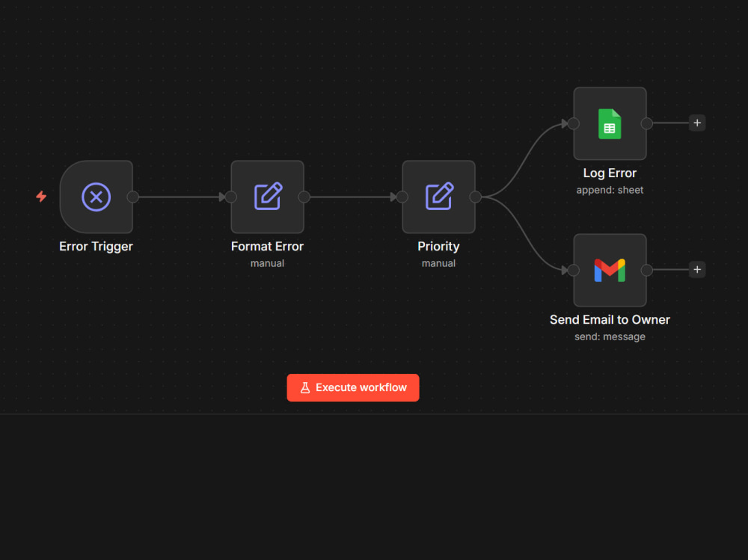Click "manual" under Format Error
The image size is (748, 560).
click(267, 263)
